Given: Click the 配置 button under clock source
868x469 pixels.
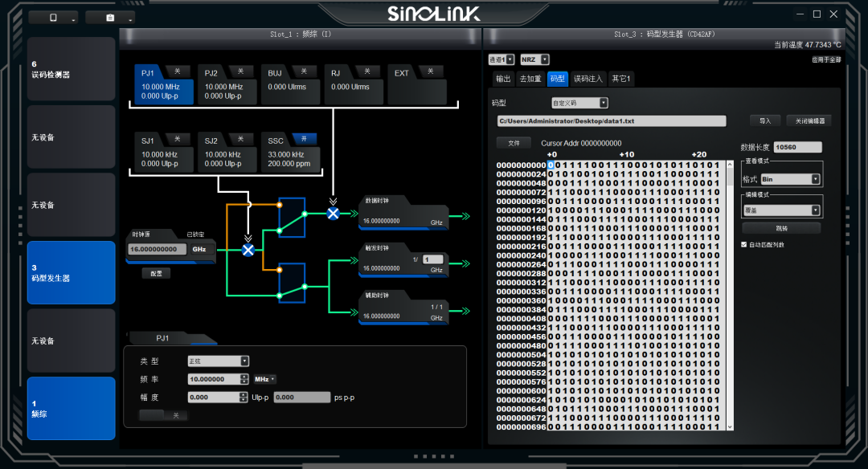Looking at the screenshot, I should [156, 273].
